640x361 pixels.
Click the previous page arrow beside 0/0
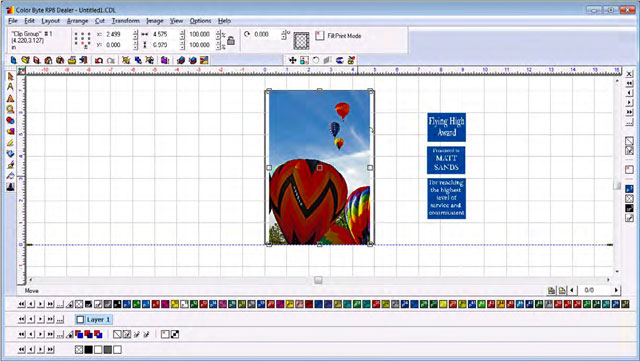[572, 290]
